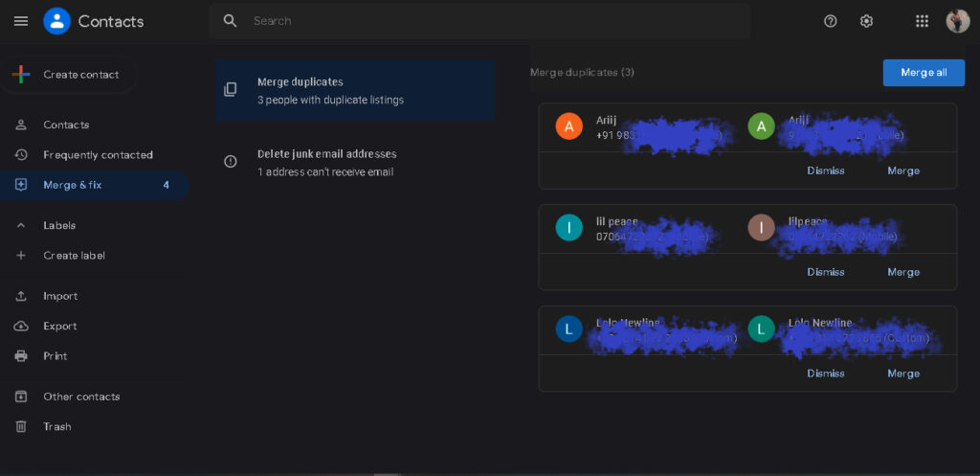Open Delete junk email addresses suggestion
The width and height of the screenshot is (980, 476).
pyautogui.click(x=356, y=162)
